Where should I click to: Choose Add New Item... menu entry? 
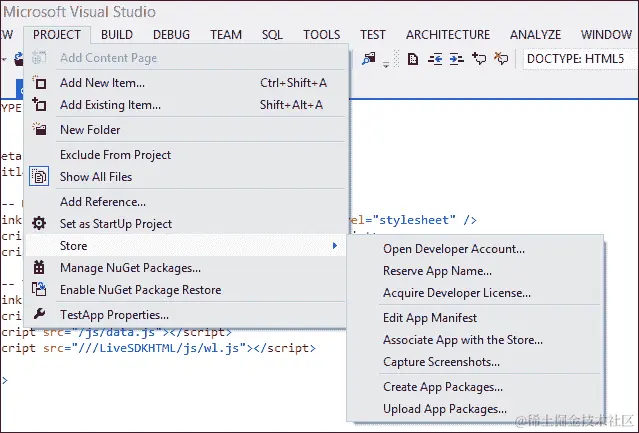[x=186, y=83]
